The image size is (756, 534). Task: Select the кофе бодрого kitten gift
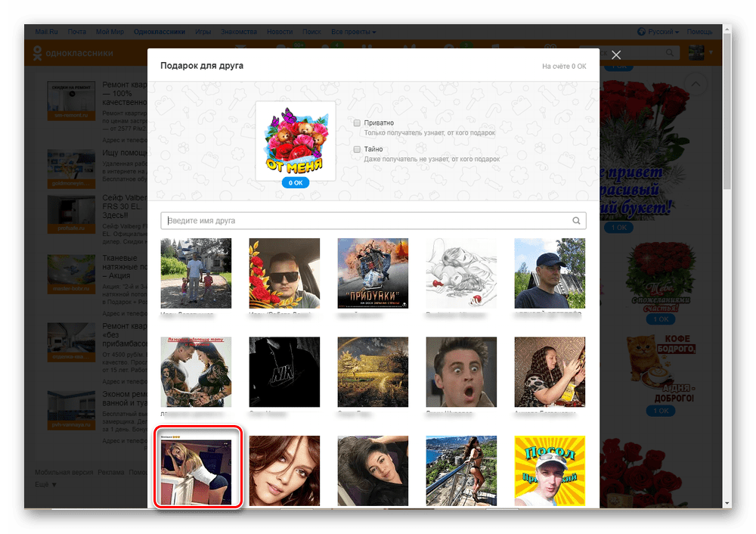661,368
